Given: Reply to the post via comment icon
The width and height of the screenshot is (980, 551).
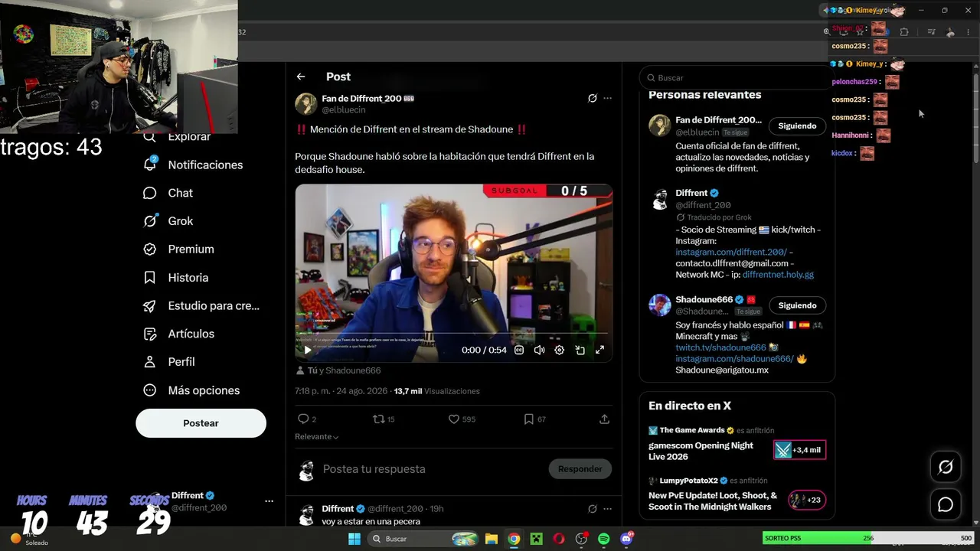Looking at the screenshot, I should (306, 419).
